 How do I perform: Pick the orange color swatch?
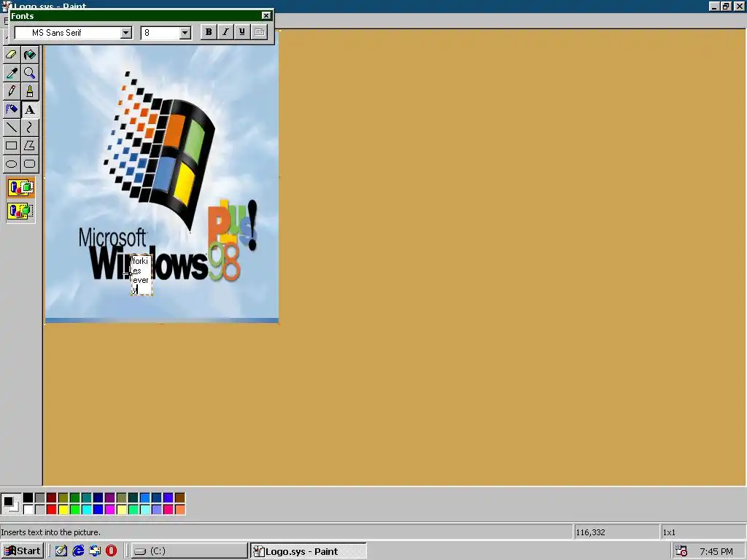tap(180, 510)
